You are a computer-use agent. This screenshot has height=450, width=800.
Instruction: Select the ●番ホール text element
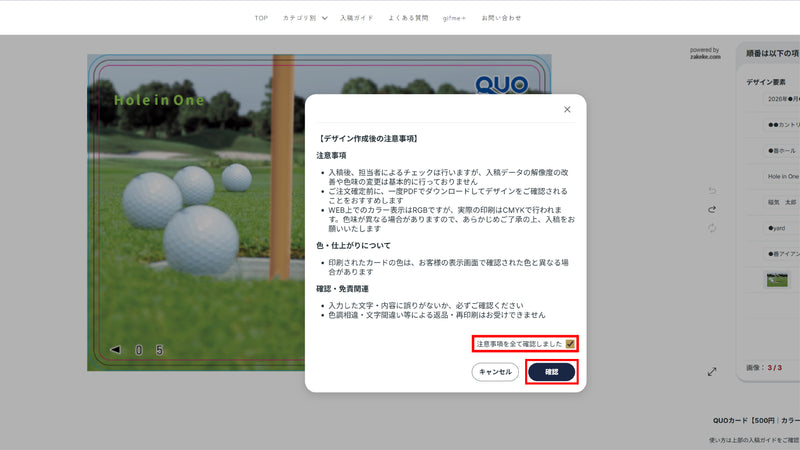[x=782, y=151]
